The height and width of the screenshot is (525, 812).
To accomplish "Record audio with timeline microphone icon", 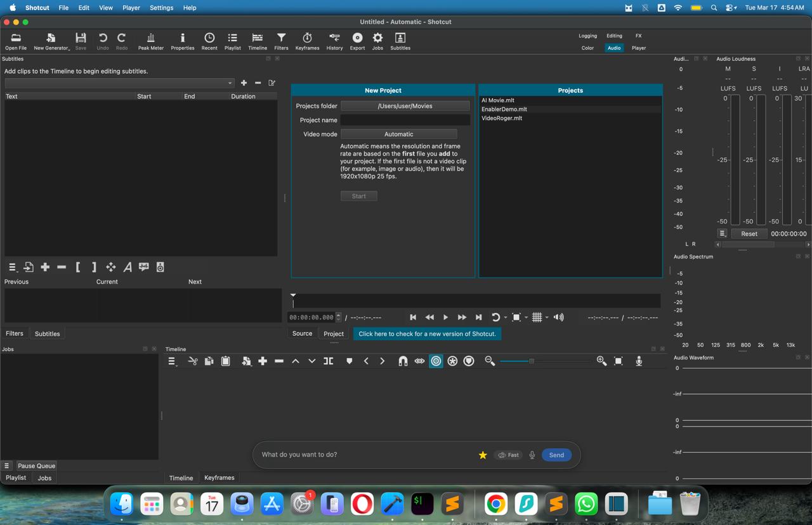I will coord(639,361).
